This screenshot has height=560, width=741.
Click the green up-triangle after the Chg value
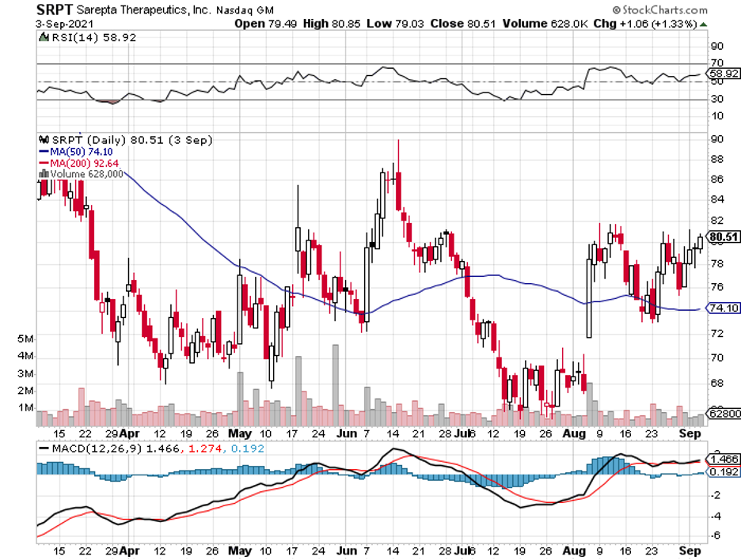704,24
